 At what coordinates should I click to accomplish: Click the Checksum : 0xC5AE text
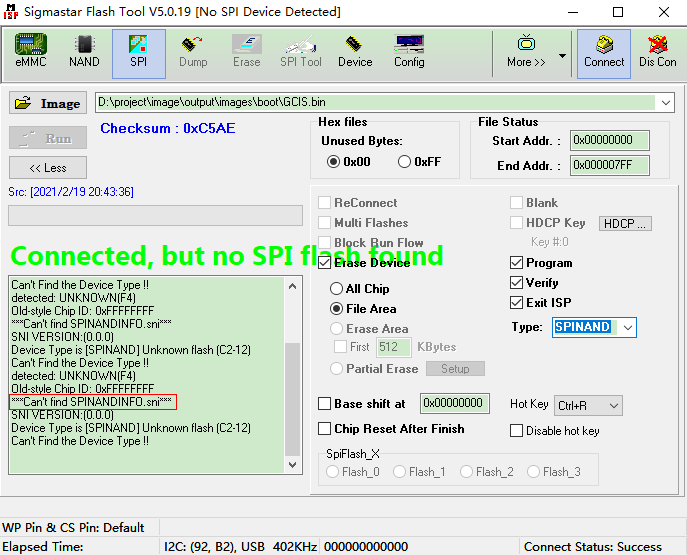coord(168,128)
